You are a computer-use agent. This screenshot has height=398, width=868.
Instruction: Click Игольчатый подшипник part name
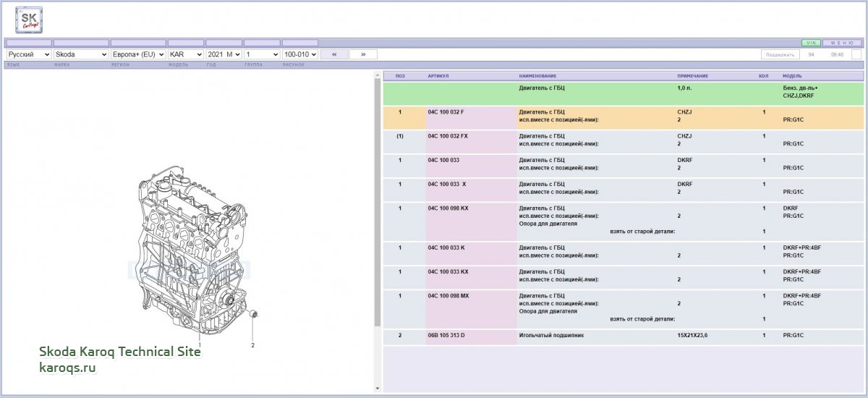(x=551, y=336)
